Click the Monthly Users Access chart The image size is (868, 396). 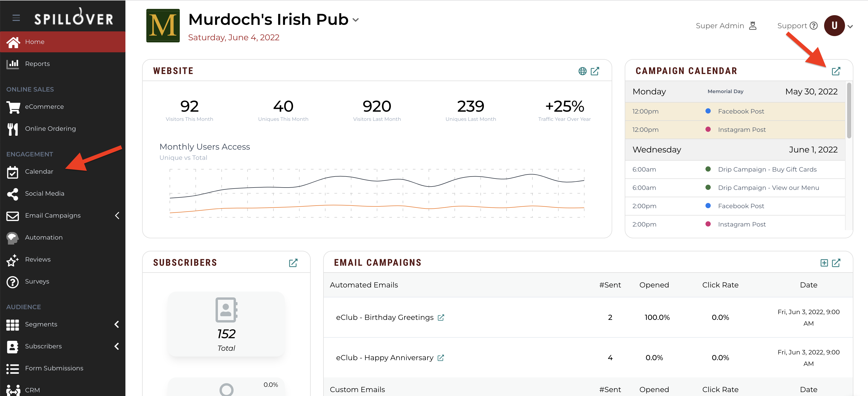pos(377,193)
